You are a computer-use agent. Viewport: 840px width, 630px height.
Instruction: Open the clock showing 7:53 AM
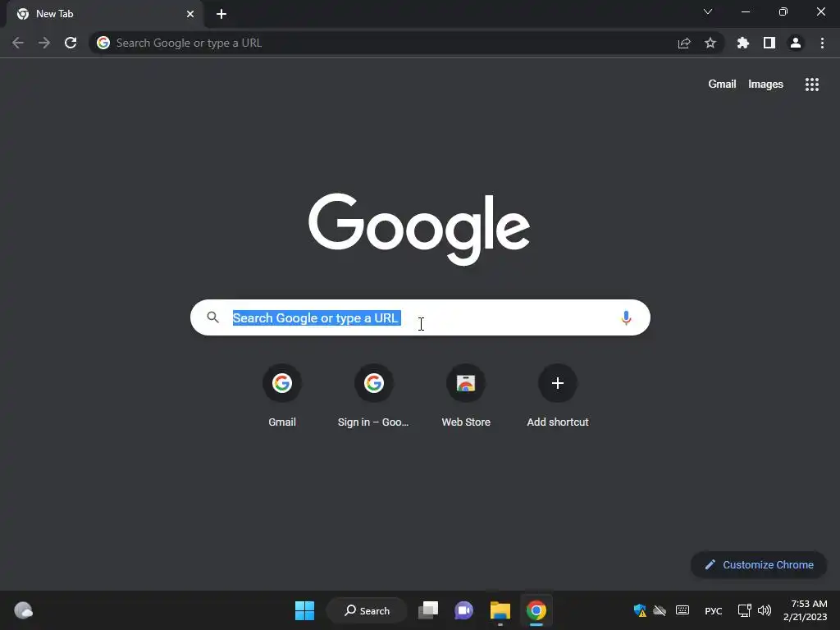click(806, 610)
